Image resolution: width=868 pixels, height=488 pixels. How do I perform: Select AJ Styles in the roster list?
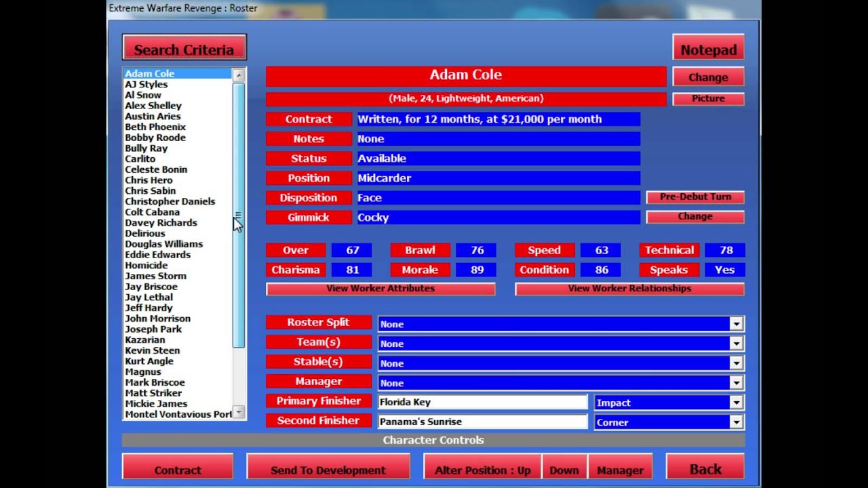coord(146,85)
